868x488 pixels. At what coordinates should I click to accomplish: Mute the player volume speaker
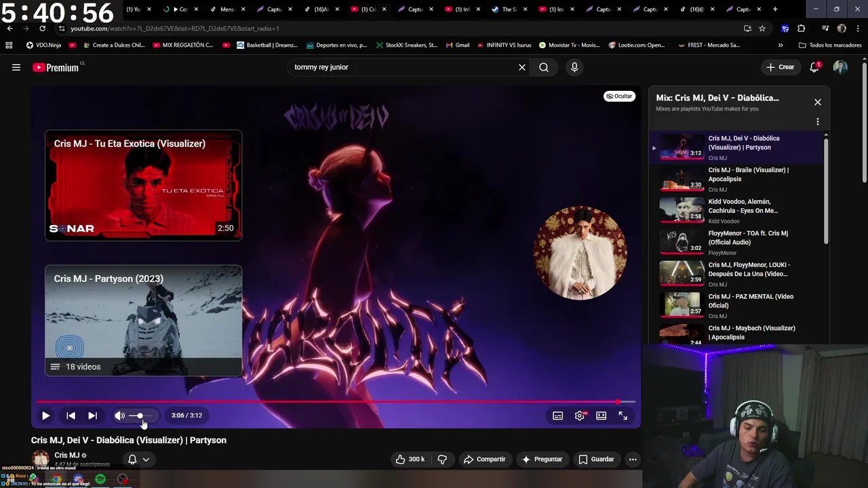tap(119, 415)
